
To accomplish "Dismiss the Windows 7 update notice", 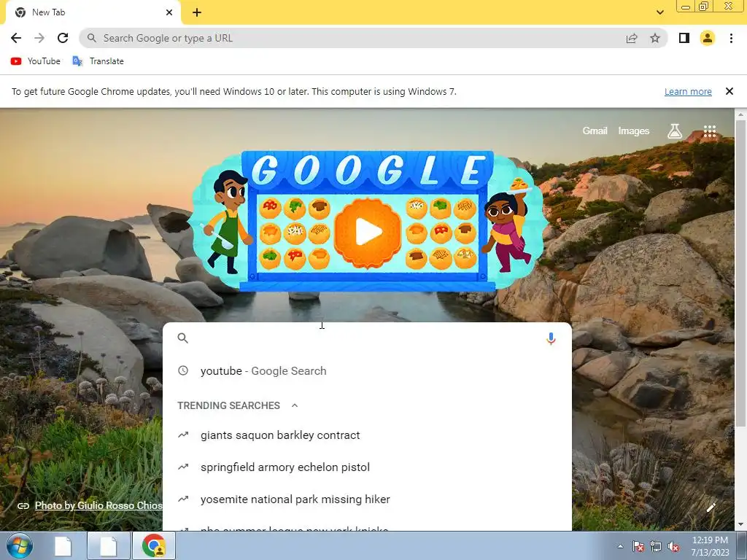I will 729,91.
